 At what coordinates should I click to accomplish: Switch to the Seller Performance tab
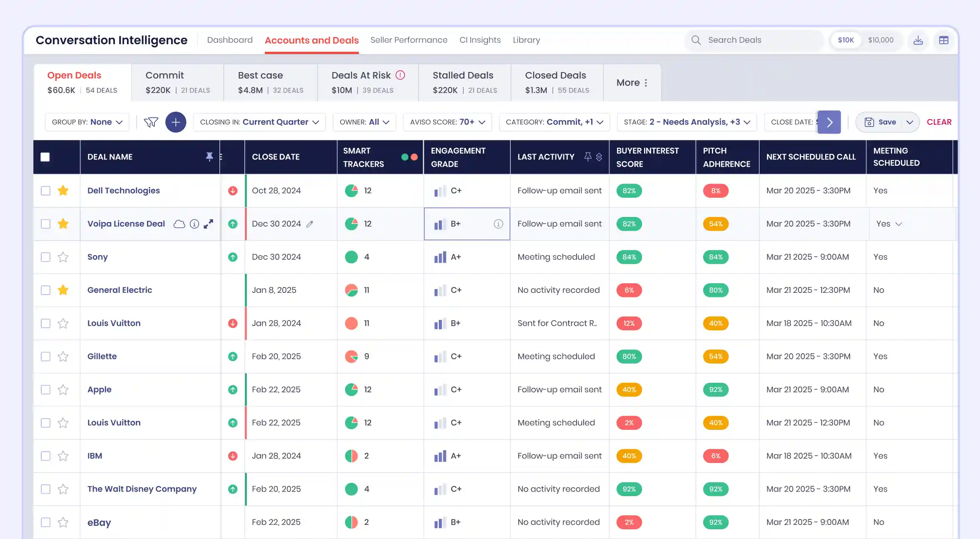coord(408,40)
